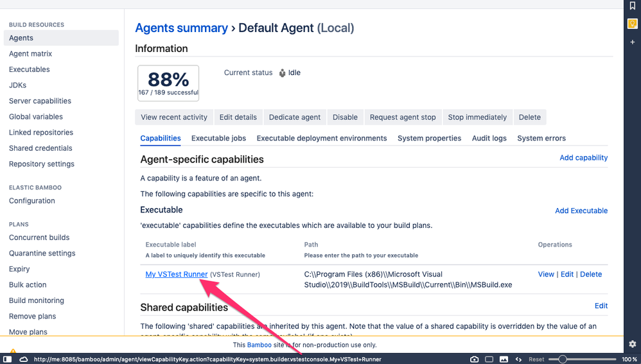Viewport: 641px width, 364px height.
Task: Click Request agent stop button
Action: (x=403, y=117)
